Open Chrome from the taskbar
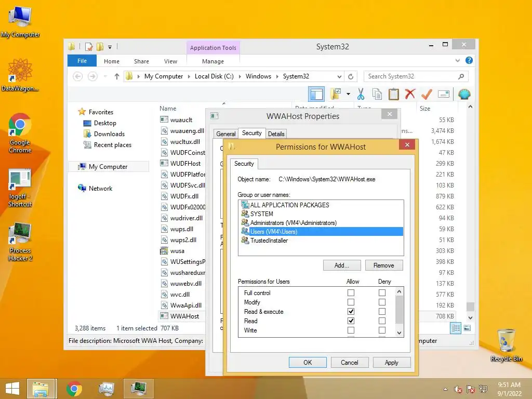This screenshot has width=532, height=399. (74, 389)
